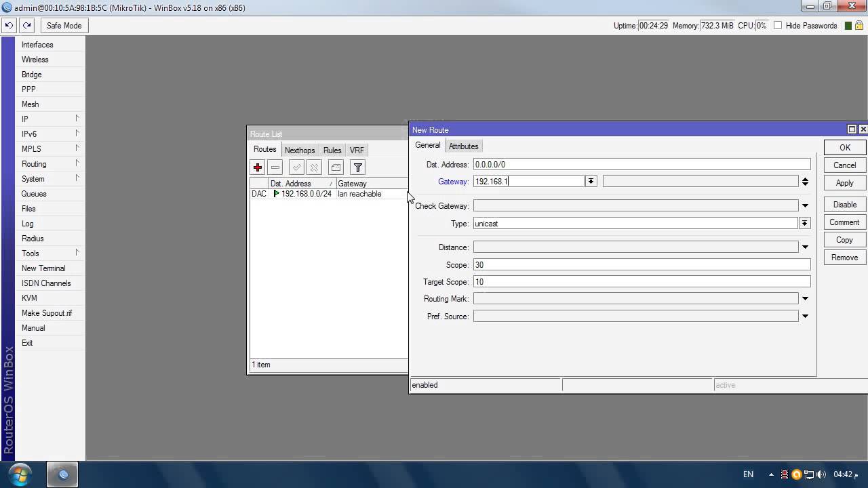Click the redo arrow icon in top toolbar
This screenshot has width=868, height=488.
coord(26,26)
